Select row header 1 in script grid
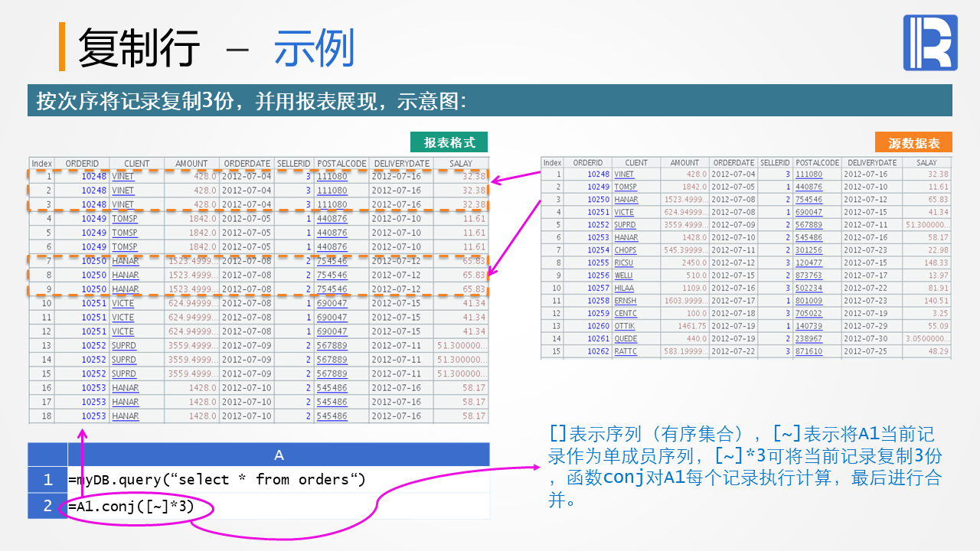This screenshot has height=551, width=980. click(47, 480)
